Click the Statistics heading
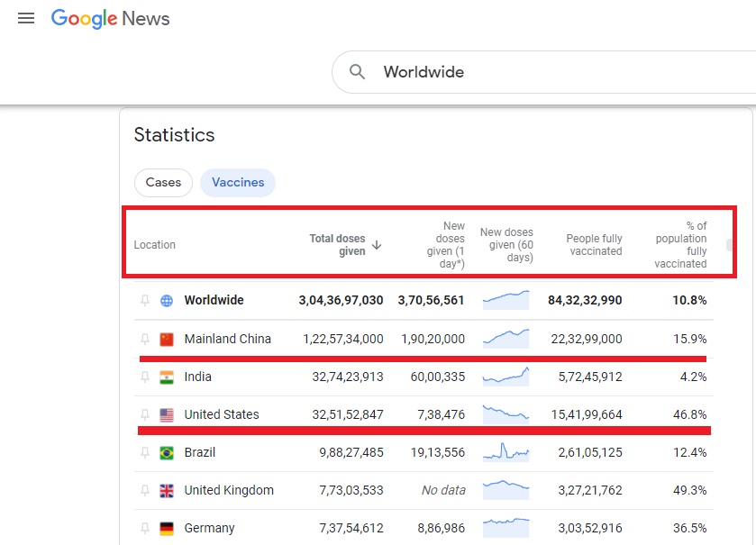The height and width of the screenshot is (545, 756). point(174,135)
